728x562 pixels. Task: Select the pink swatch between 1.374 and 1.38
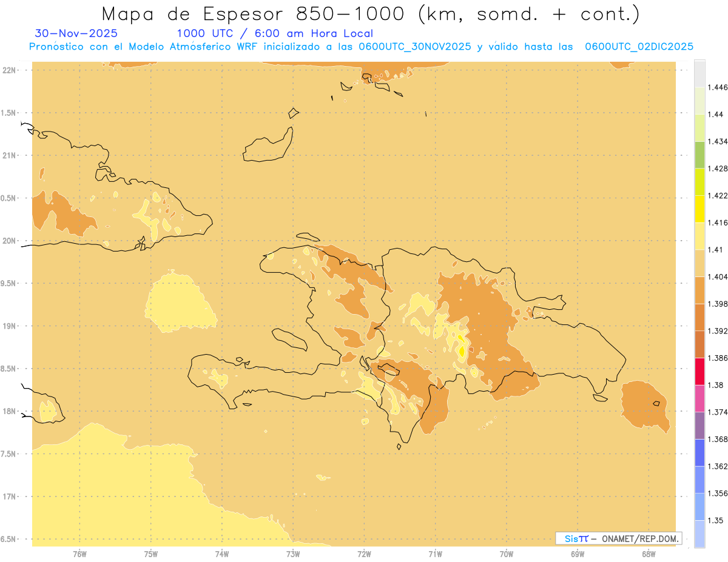click(x=699, y=398)
